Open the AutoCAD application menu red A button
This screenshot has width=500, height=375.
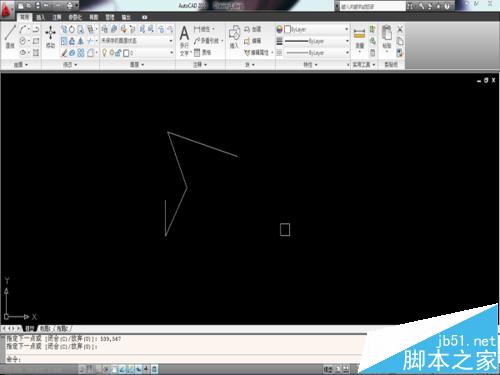click(x=7, y=11)
